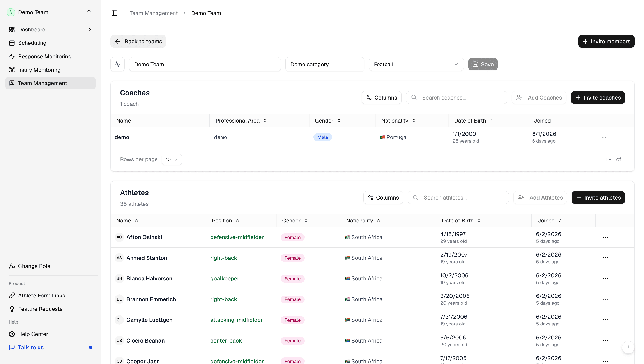Viewport: 644px width, 364px height.
Task: Open the Football sport dropdown
Action: (416, 64)
